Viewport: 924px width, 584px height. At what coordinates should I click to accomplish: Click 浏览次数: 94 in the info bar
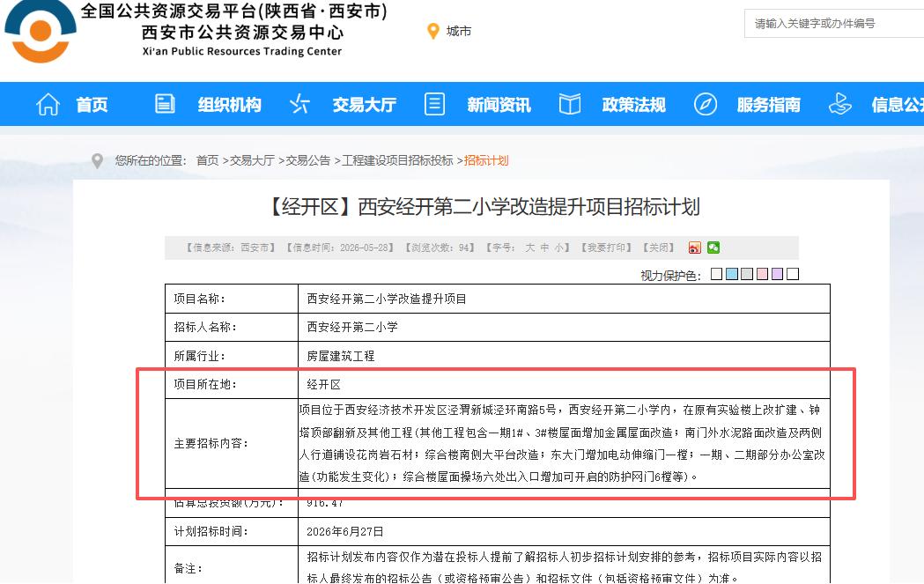tap(440, 248)
